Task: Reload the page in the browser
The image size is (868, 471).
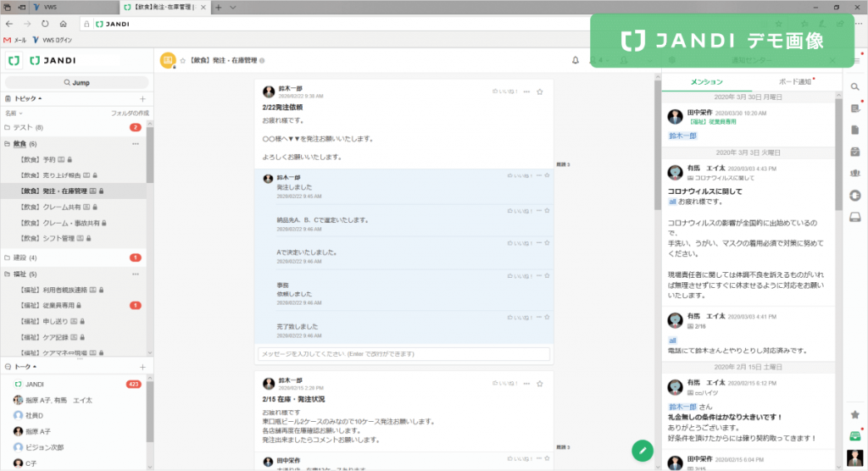Action: pyautogui.click(x=45, y=24)
